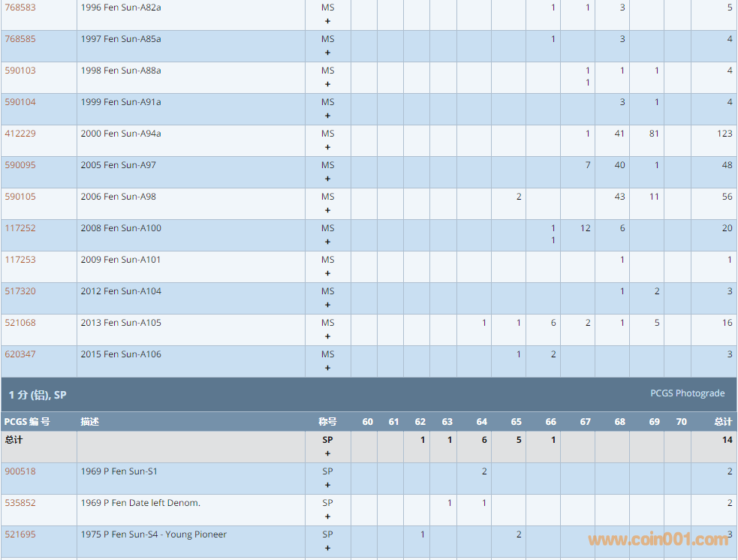
Task: Open PCGS number 521068 for 2013 Fen
Action: 20,323
